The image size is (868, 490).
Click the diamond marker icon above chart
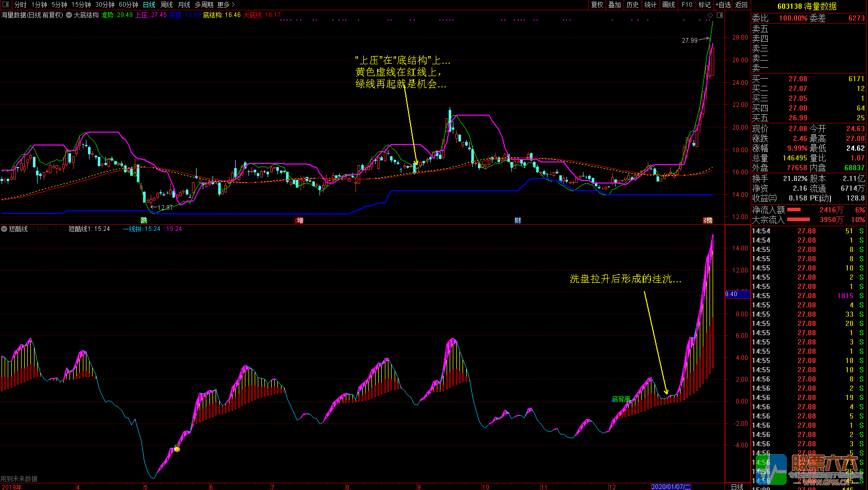click(x=711, y=15)
